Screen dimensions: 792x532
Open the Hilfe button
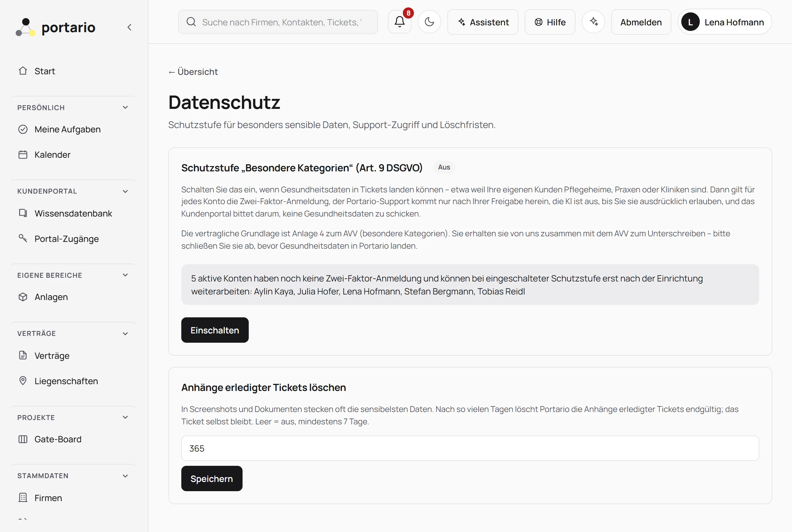click(550, 22)
